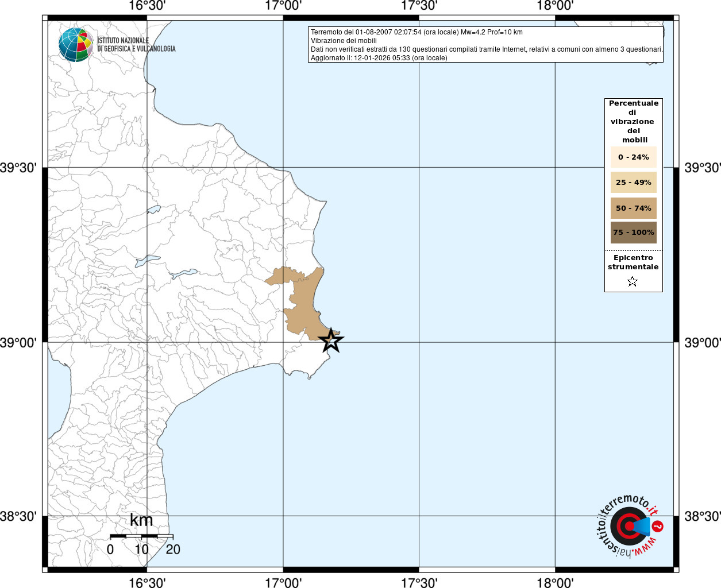Viewport: 721px width, 588px height.
Task: Click the 'Percentuale di vibrazione dei mobili' legend title
Action: pos(634,121)
